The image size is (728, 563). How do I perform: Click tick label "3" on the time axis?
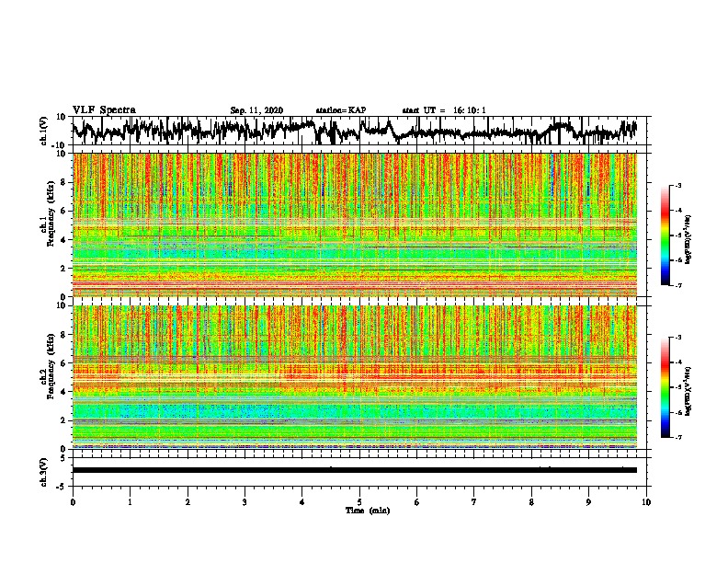[245, 502]
